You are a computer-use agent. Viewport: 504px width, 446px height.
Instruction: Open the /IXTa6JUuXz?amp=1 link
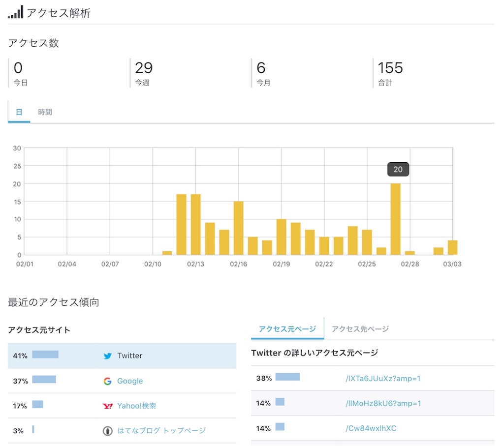383,379
